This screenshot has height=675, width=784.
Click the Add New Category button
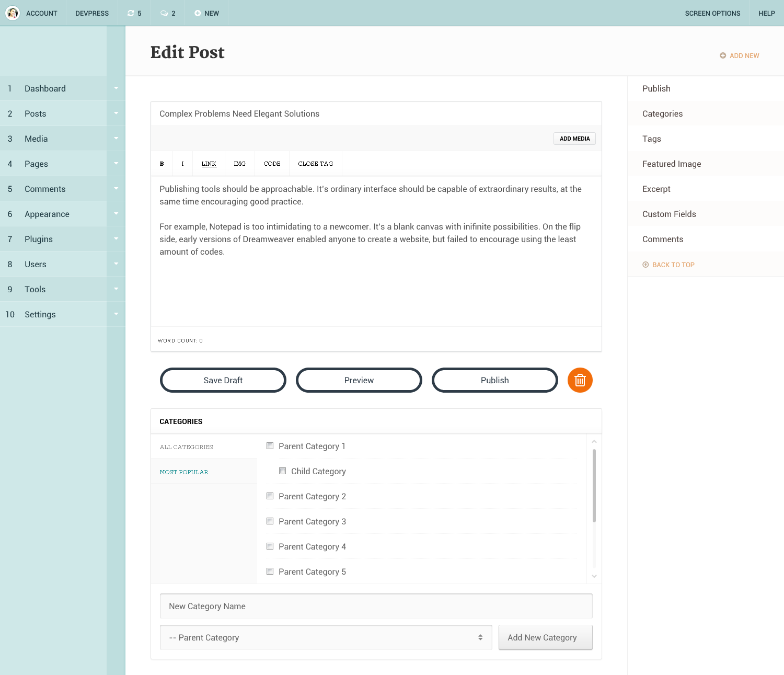tap(546, 637)
